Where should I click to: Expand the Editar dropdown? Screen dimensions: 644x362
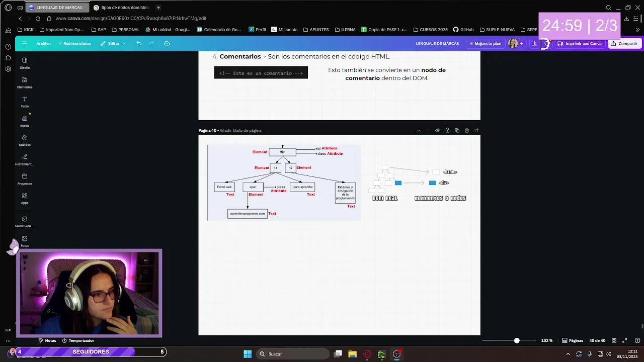[x=113, y=44]
